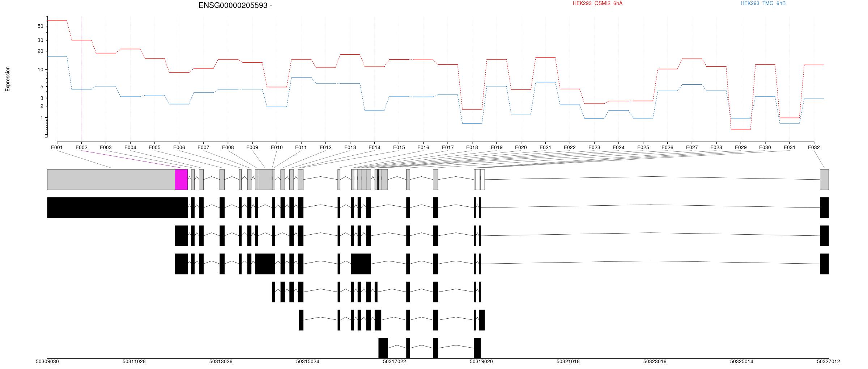
Task: Click exon label E018
Action: pos(472,147)
